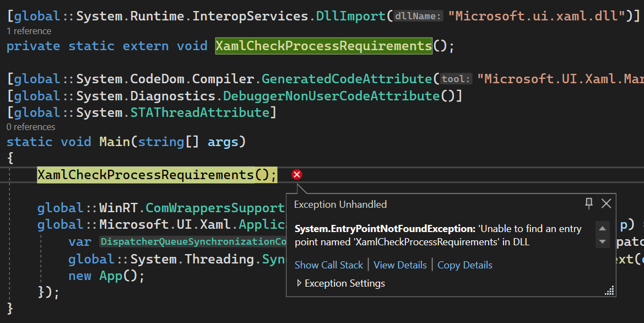This screenshot has height=323, width=644.
Task: Click the DllImport attribute name
Action: coord(351,17)
